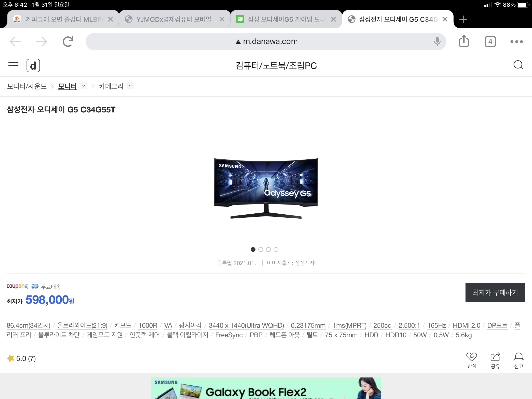Close the 삼성 오디세이G5 게이밍 blog tab
The image size is (532, 399).
pos(333,19)
